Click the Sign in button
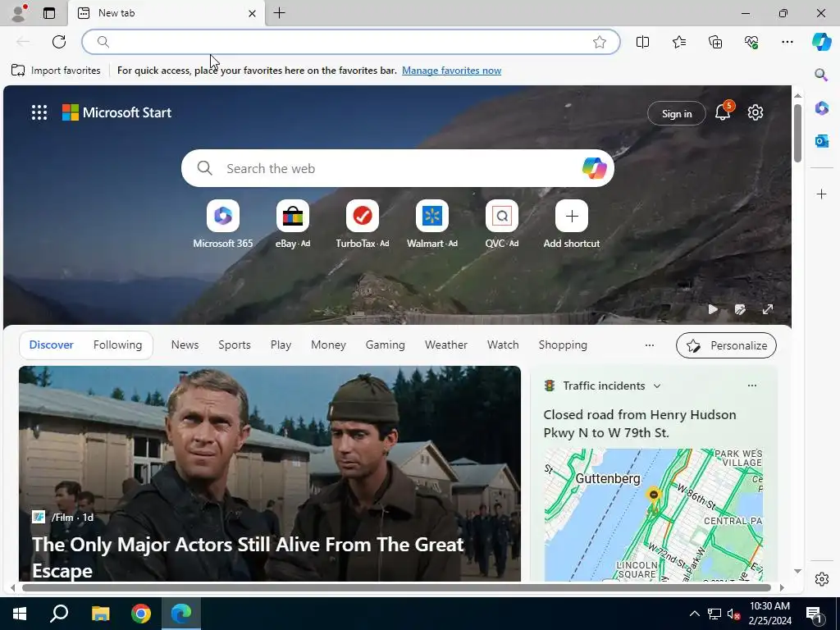 coord(677,113)
